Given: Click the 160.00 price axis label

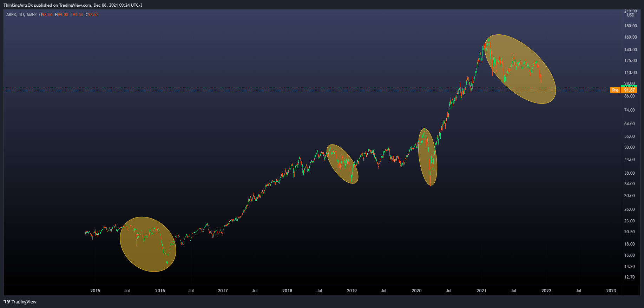Looking at the screenshot, I should pyautogui.click(x=631, y=37).
